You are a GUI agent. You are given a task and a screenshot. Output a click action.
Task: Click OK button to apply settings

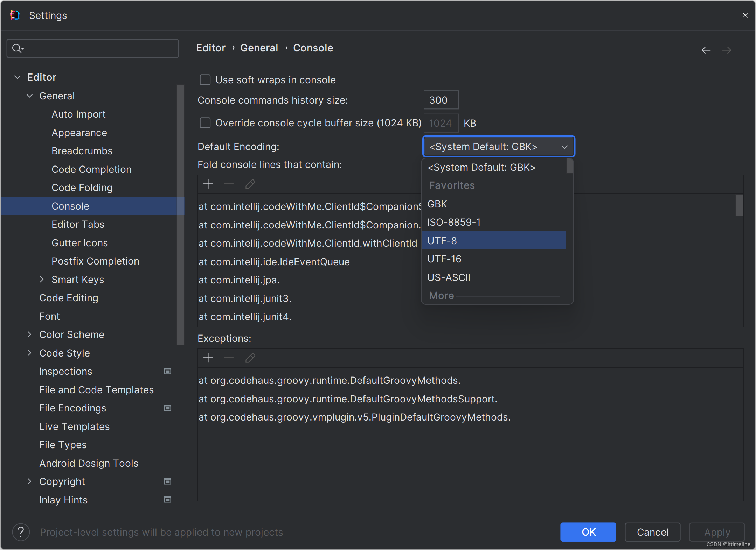coord(587,532)
